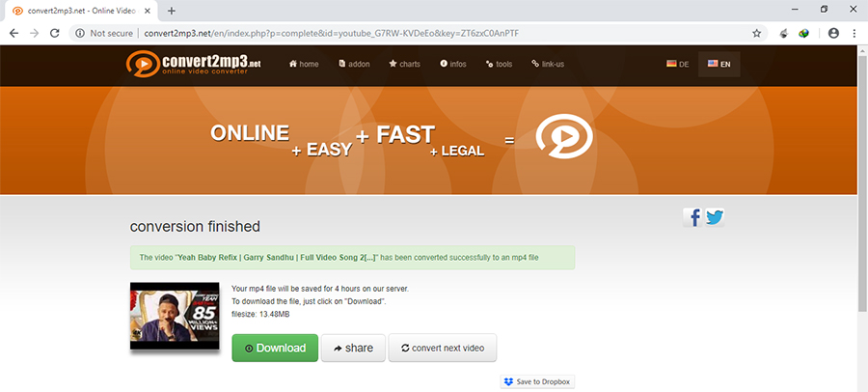Click the share button
The height and width of the screenshot is (392, 868).
click(353, 348)
